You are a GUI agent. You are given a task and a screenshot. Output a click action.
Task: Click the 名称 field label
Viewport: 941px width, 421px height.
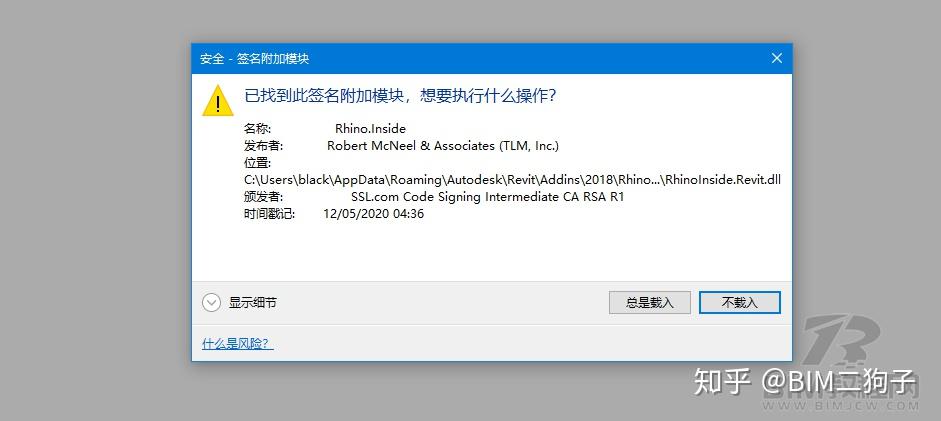(x=257, y=129)
